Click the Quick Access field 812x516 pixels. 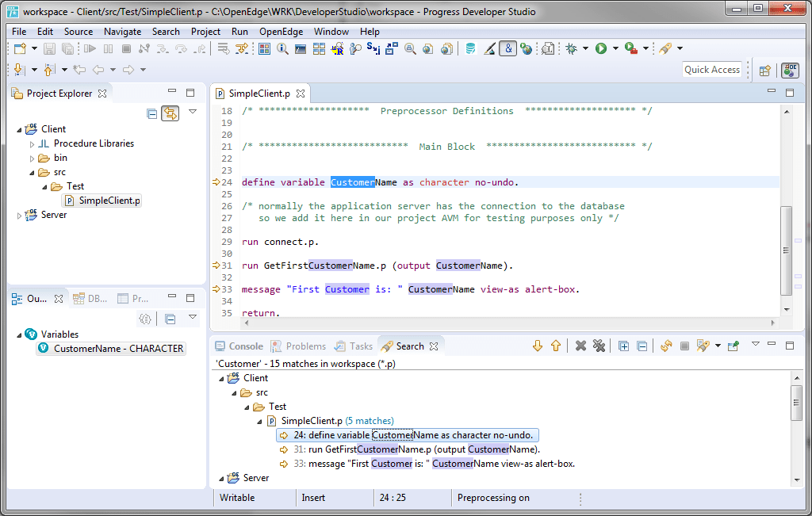click(x=712, y=70)
